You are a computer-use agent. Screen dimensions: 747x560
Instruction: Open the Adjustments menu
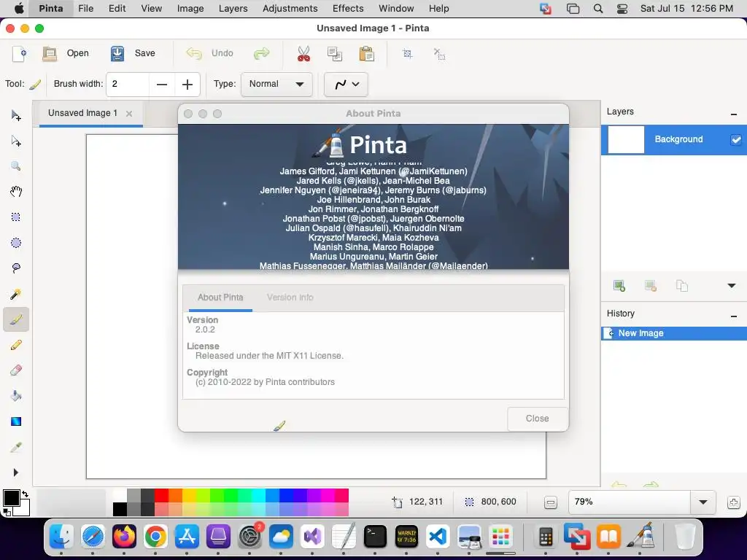tap(290, 9)
